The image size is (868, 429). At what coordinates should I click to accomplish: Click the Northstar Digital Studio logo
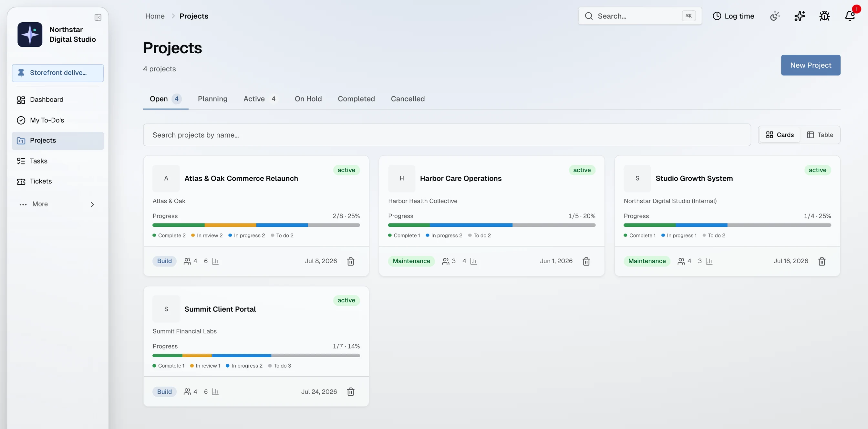pyautogui.click(x=30, y=34)
